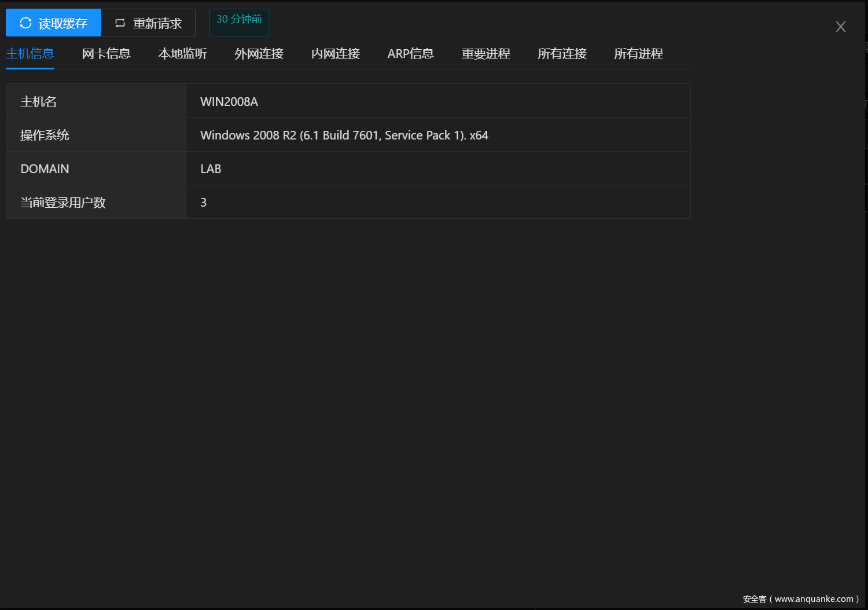Click the LAB domain value
868x610 pixels.
click(211, 169)
